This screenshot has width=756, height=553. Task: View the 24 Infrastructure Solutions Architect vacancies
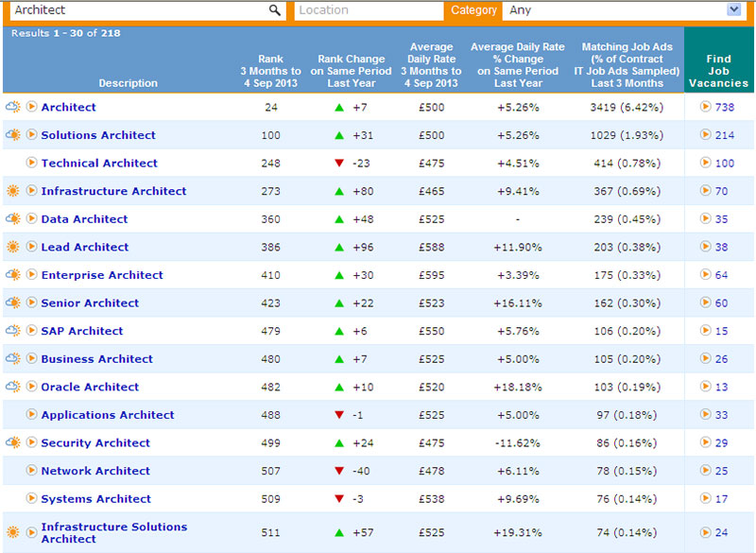tap(721, 532)
